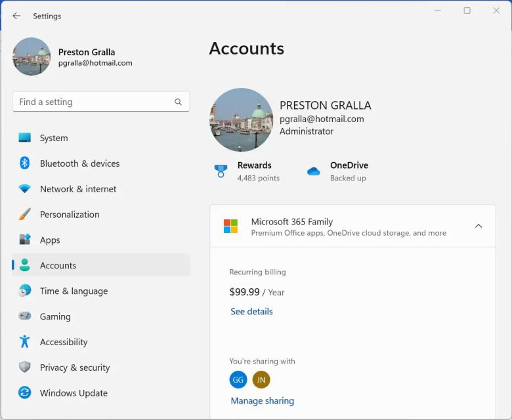
Task: Go back using the back arrow
Action: [16, 16]
